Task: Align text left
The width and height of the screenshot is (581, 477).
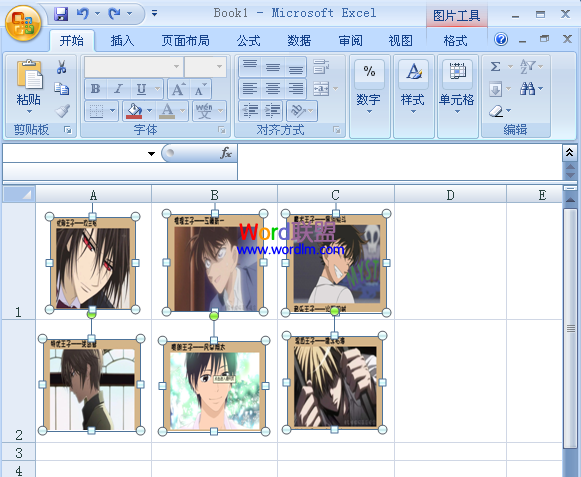Action: click(x=250, y=89)
